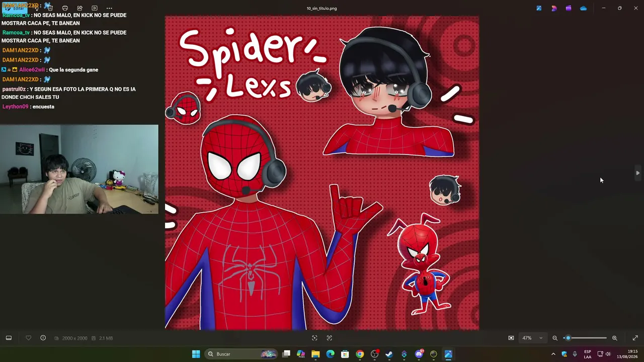Click the fit-to-window icon near zoom
644x362 pixels.
(511, 338)
